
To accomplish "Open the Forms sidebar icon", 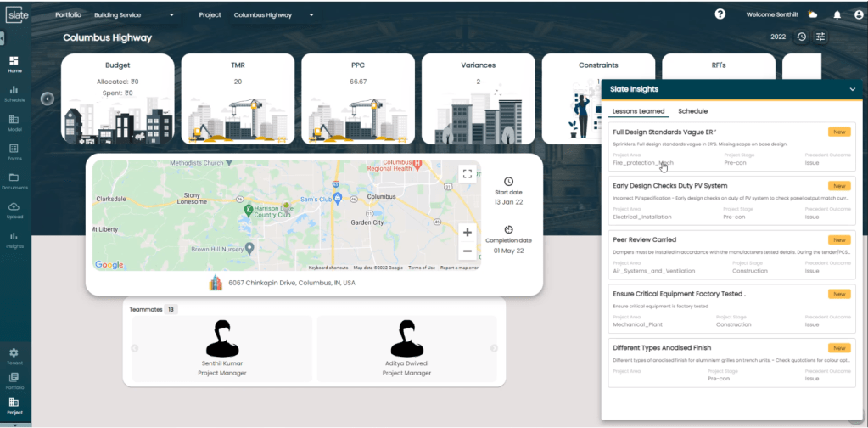I will tap(14, 151).
